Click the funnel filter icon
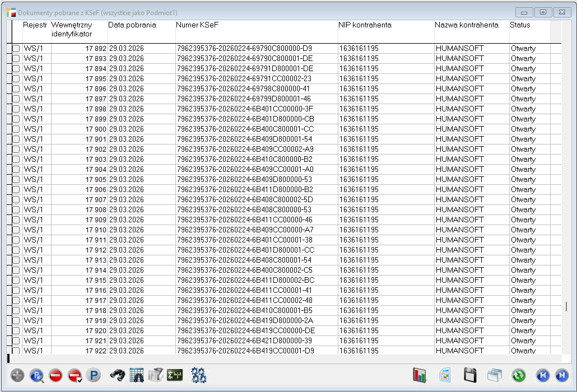Viewport: 577px width, 392px height. (x=155, y=375)
